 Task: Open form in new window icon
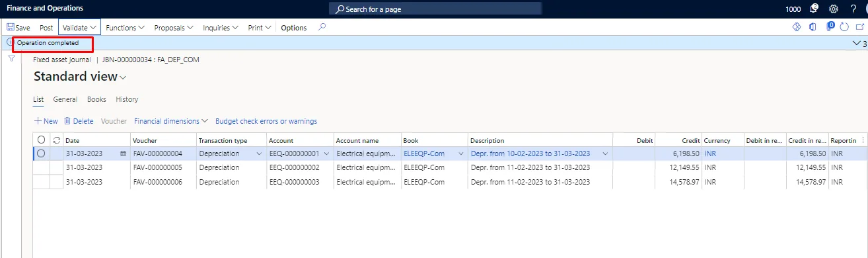[x=859, y=27]
